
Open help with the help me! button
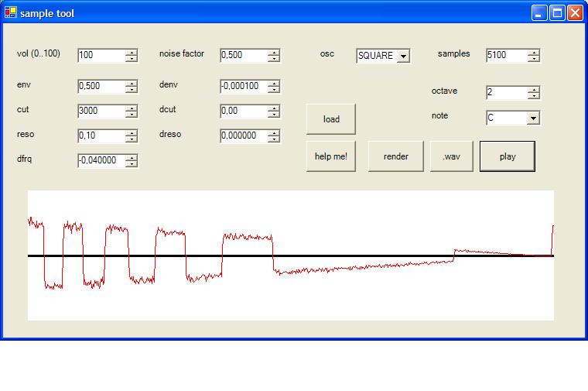(x=331, y=156)
